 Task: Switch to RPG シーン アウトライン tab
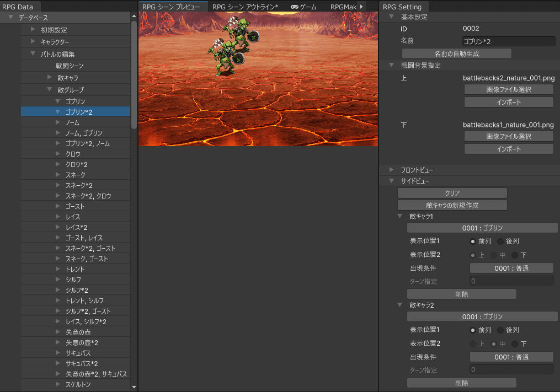[x=245, y=7]
